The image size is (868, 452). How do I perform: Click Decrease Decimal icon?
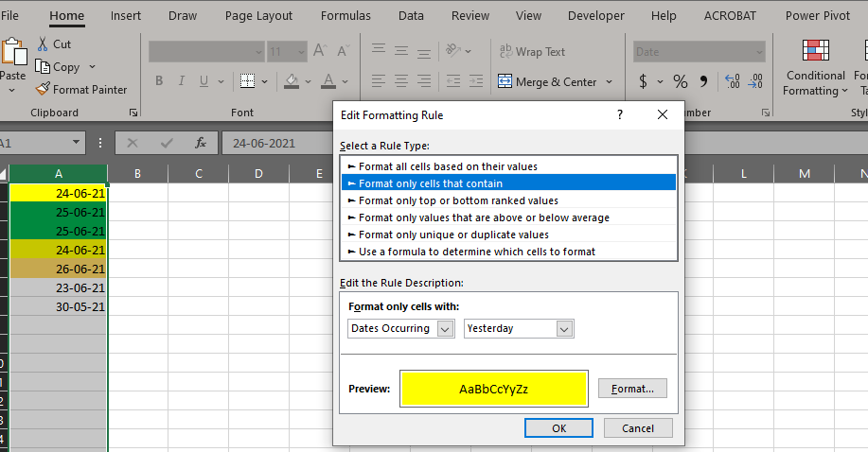(x=755, y=82)
